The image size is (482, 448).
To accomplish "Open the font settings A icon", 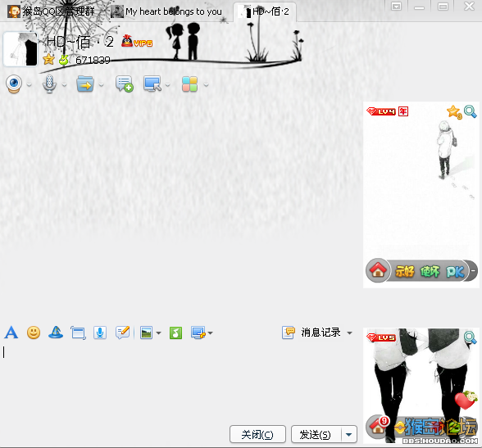I will (x=11, y=333).
